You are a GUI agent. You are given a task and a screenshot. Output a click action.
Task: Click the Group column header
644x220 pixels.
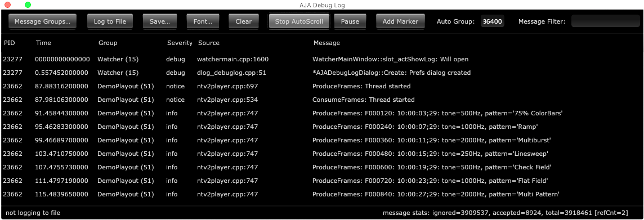click(108, 43)
